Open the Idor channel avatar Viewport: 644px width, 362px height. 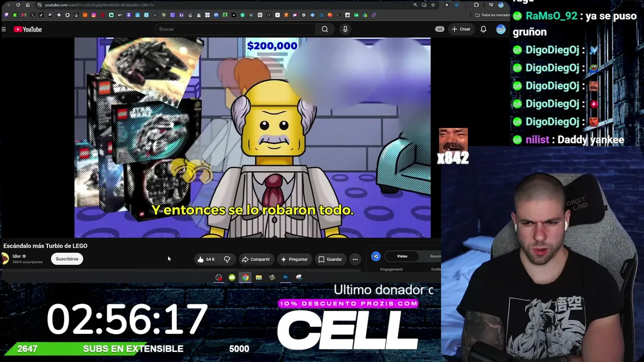point(5,259)
